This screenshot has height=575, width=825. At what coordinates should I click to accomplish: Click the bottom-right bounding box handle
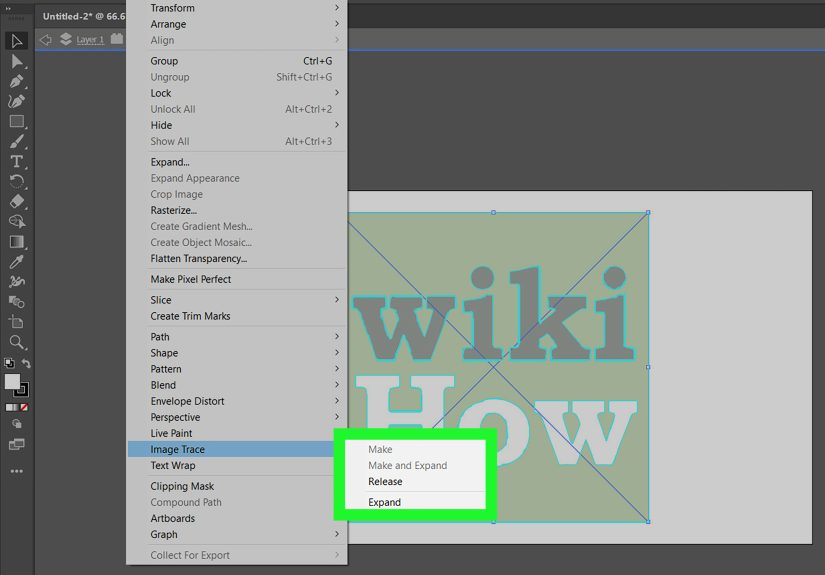(648, 522)
